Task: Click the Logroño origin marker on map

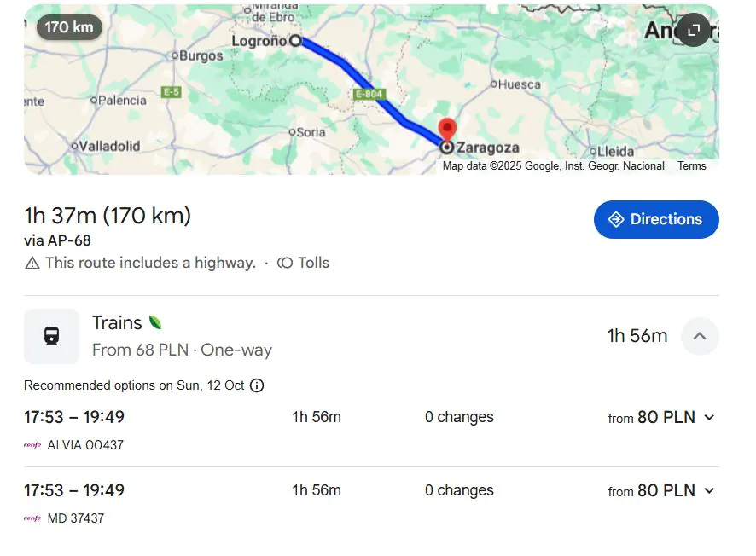Action: point(295,40)
